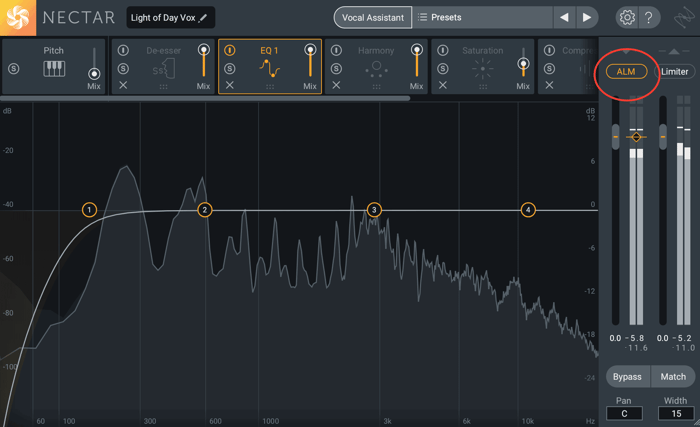Click the Pan value field
700x427 pixels.
624,413
